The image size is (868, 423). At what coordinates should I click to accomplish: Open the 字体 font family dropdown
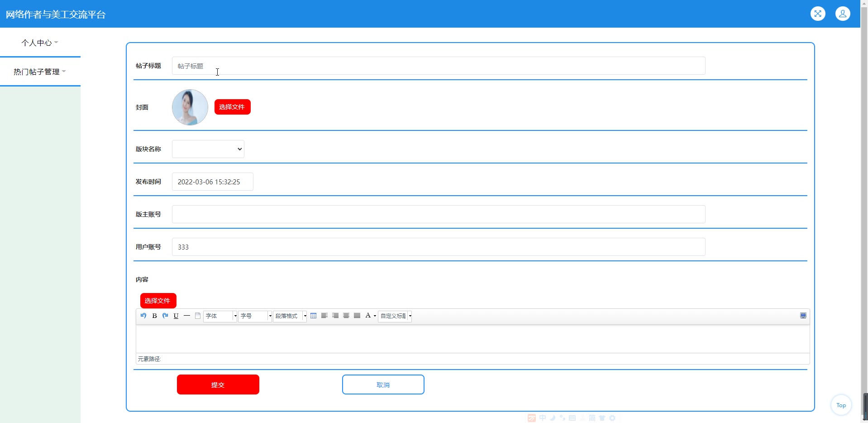click(220, 316)
